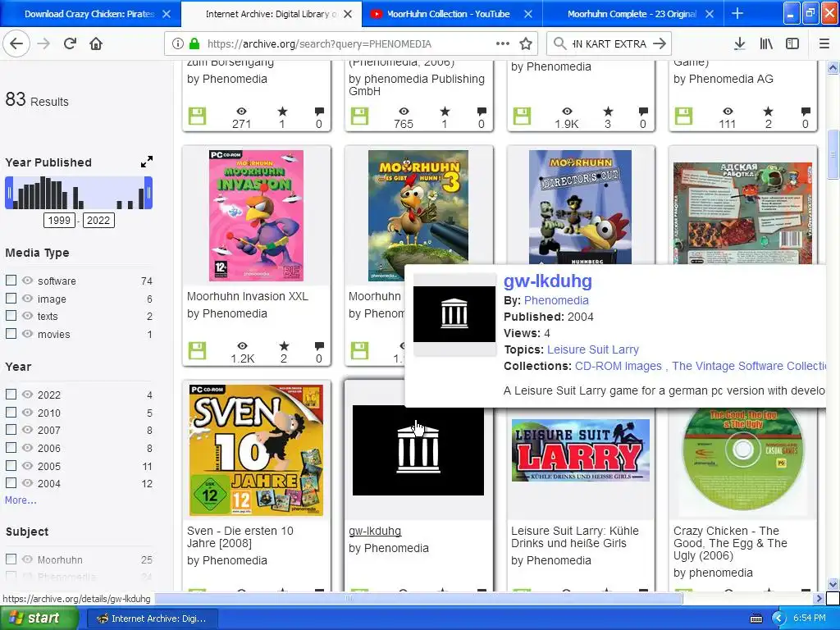Check the image media type box
The height and width of the screenshot is (630, 840).
point(11,298)
